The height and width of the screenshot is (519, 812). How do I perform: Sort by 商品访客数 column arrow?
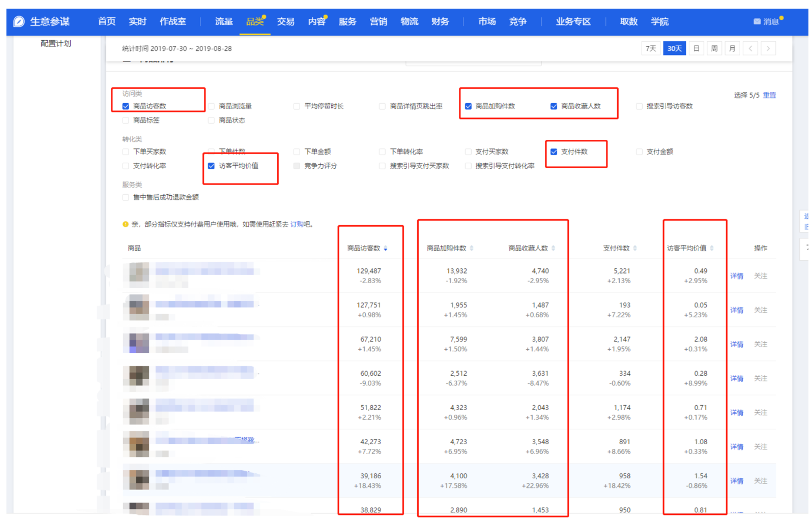point(386,249)
